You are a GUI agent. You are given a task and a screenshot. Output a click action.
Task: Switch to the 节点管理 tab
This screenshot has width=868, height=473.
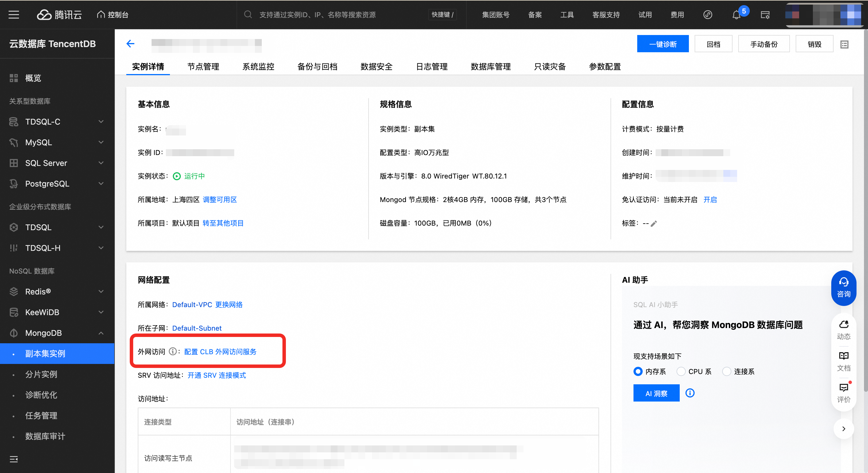pyautogui.click(x=203, y=67)
